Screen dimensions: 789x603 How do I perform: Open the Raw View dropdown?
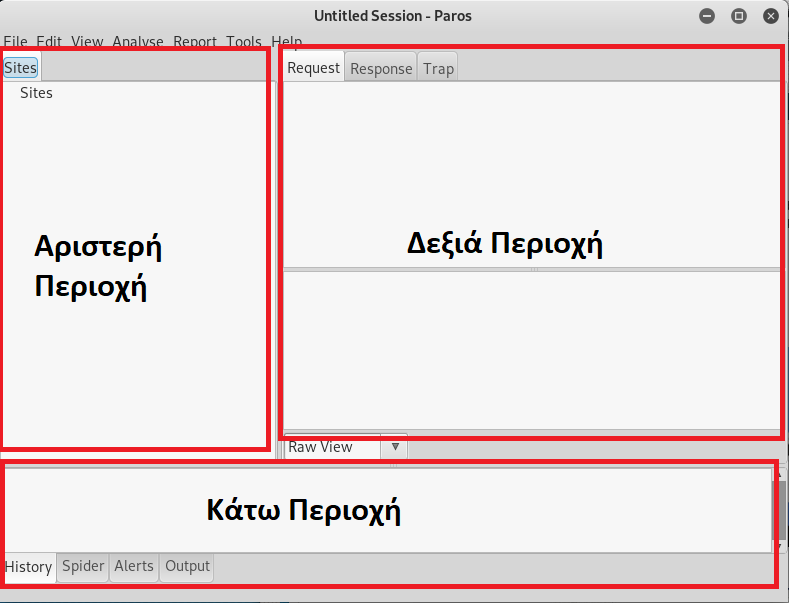(x=346, y=447)
